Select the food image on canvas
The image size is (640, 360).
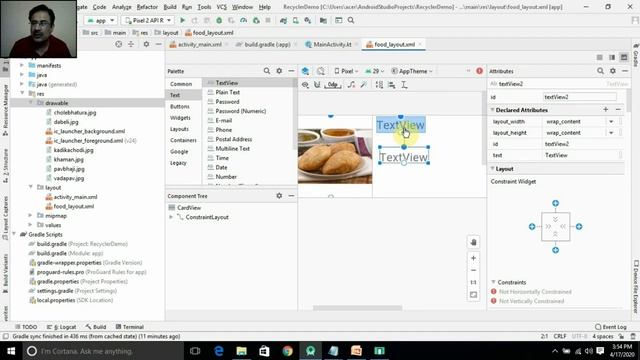335,156
